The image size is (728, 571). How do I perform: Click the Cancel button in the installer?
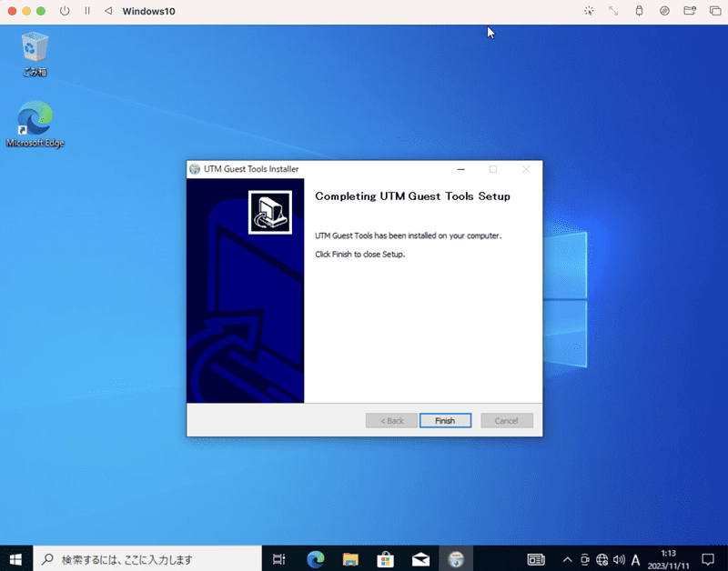(507, 421)
